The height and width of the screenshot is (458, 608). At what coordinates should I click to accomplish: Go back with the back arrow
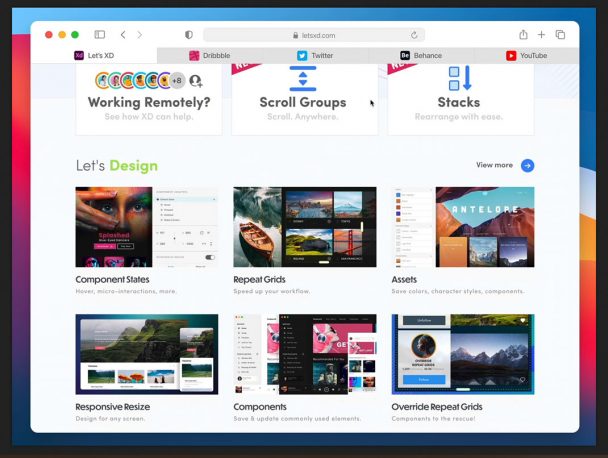[123, 35]
